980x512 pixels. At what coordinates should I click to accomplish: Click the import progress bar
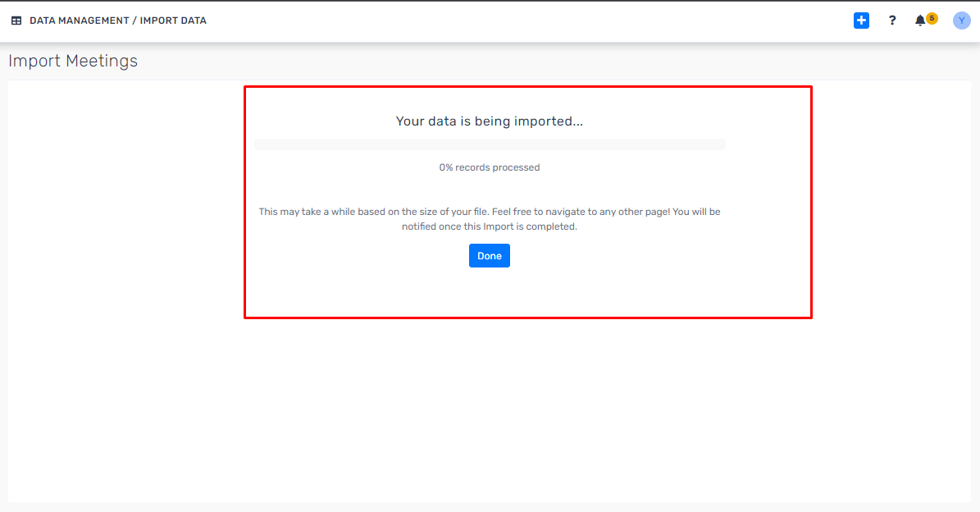pyautogui.click(x=490, y=144)
